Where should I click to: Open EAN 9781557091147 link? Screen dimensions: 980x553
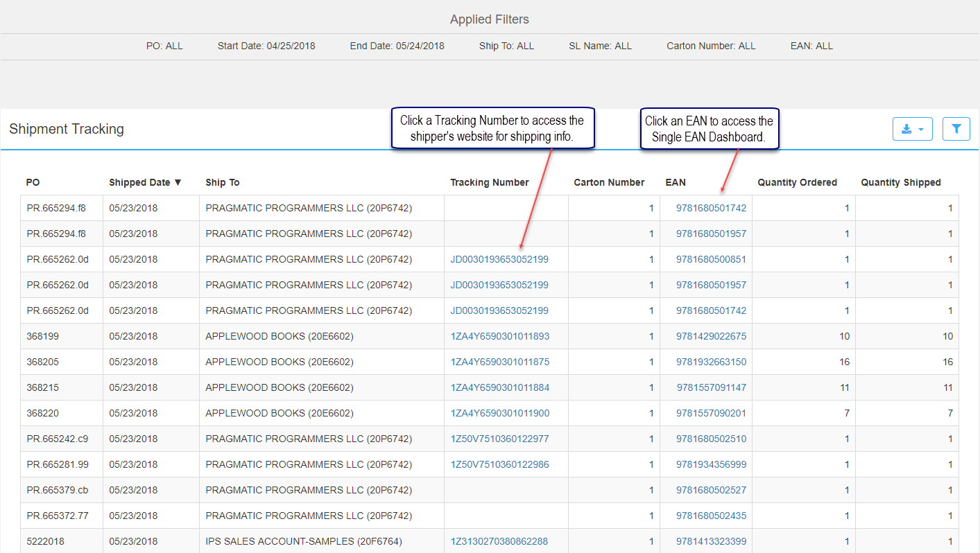[x=711, y=387]
